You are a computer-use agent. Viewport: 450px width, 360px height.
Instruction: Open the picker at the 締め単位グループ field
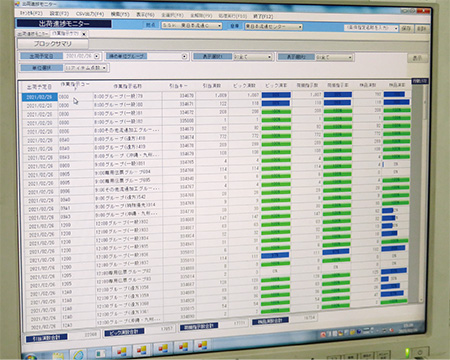tap(184, 57)
